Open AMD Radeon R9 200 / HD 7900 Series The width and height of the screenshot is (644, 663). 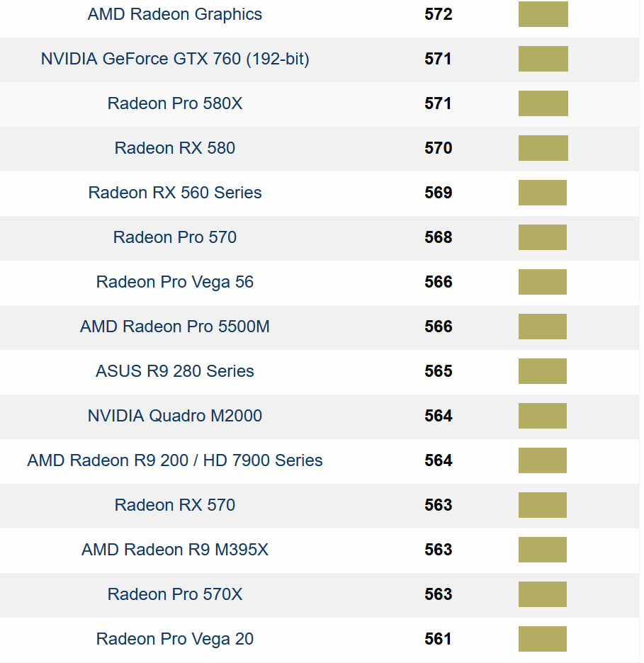click(174, 460)
